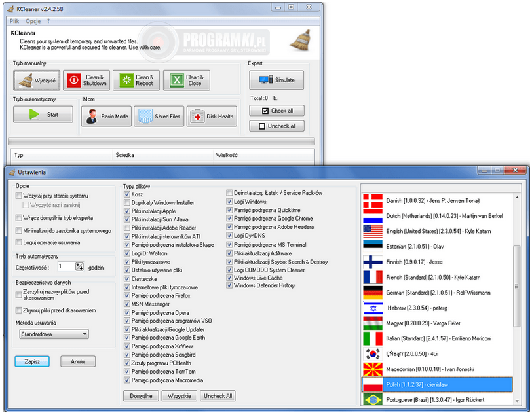Select 'English (United States) [2.3.0.54] - Kyle Katarn'
The height and width of the screenshot is (415, 532).
[438, 231]
